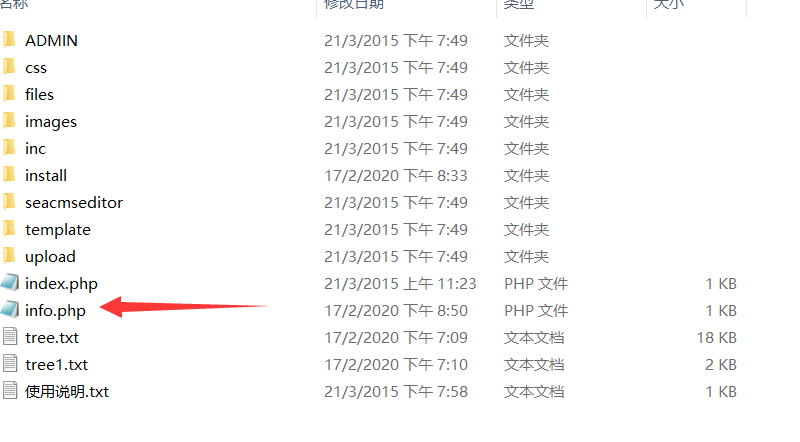The height and width of the screenshot is (442, 800).
Task: Select the tree.txt document icon
Action: click(10, 337)
